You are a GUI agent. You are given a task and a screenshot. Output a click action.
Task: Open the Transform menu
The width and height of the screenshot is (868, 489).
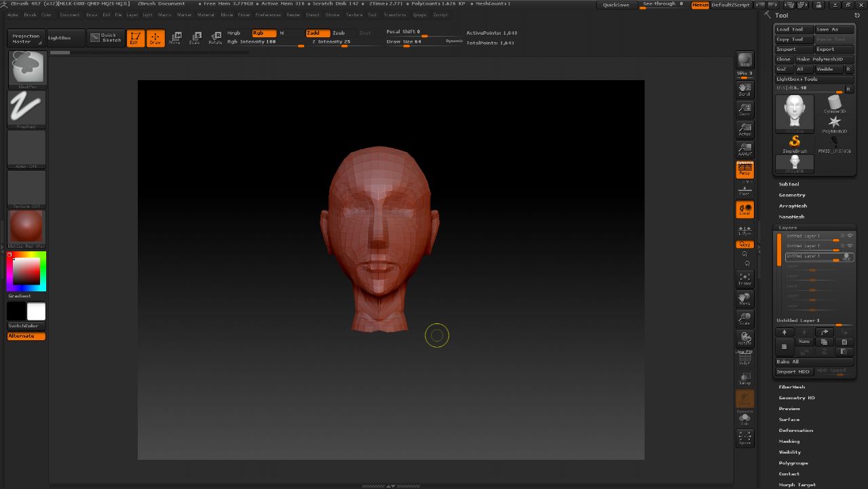coord(395,14)
